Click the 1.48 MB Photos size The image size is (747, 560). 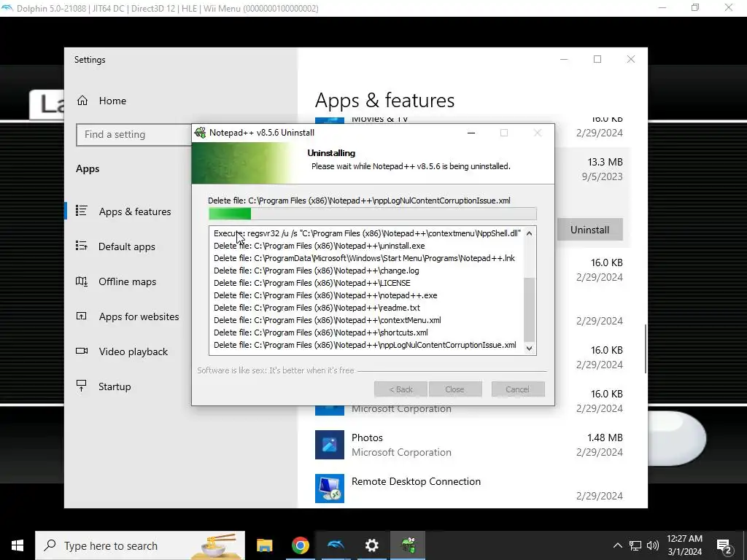pos(605,437)
